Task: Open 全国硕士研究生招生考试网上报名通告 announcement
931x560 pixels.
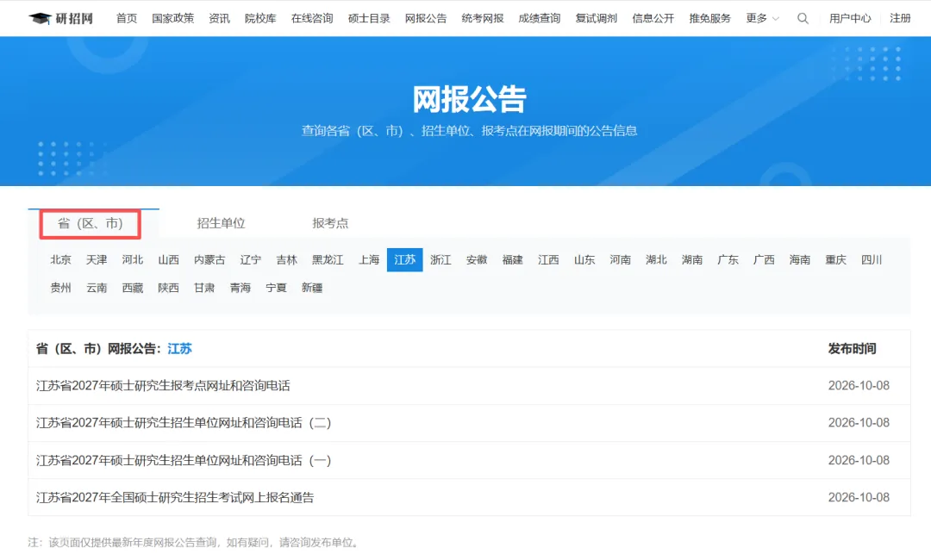Action: coord(175,498)
